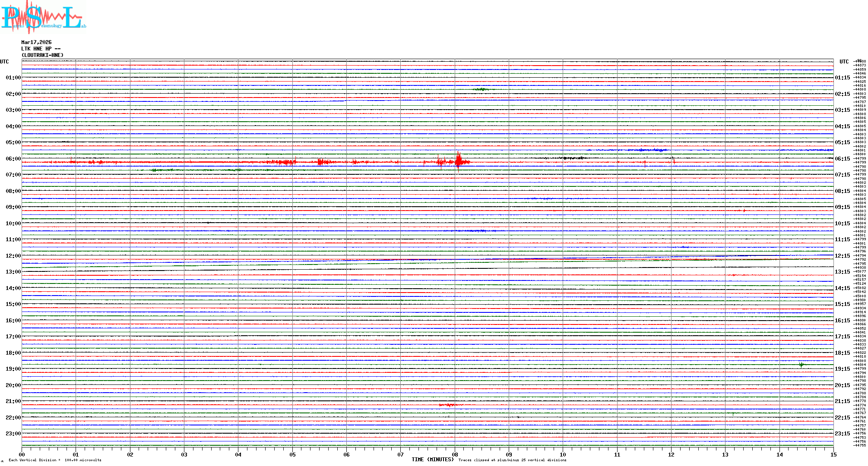868x466 pixels.
Task: Click the UTC label at top right
Action: pos(844,62)
